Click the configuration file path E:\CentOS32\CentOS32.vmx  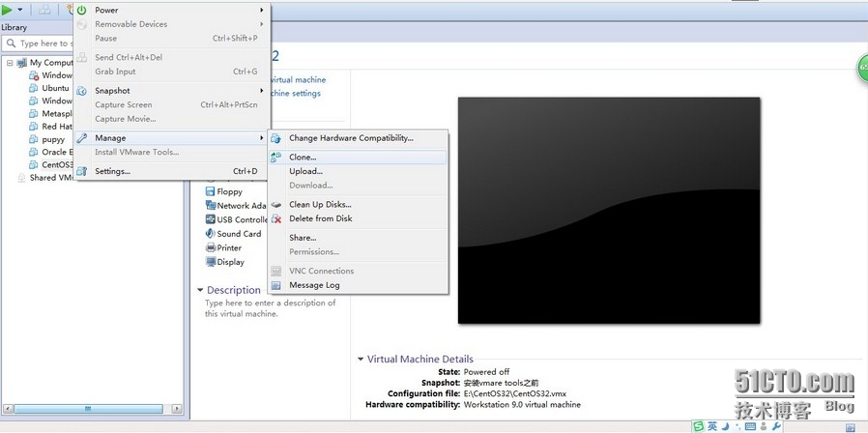pos(515,393)
